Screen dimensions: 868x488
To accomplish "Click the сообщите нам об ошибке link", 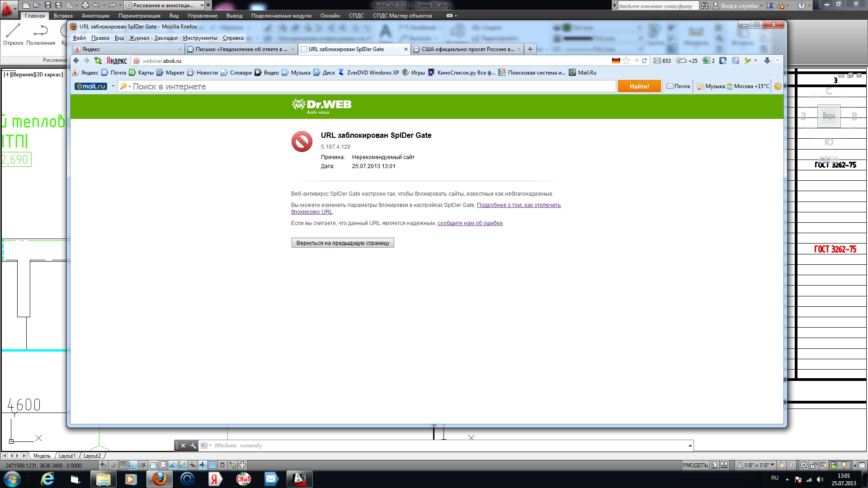I will tap(470, 223).
